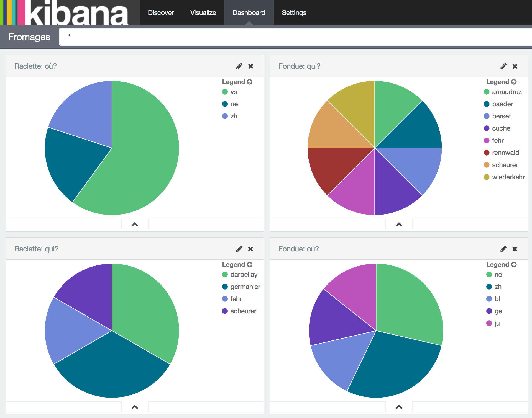532x418 pixels.
Task: Open editor for 'Fondue: où?' panel
Action: click(503, 249)
